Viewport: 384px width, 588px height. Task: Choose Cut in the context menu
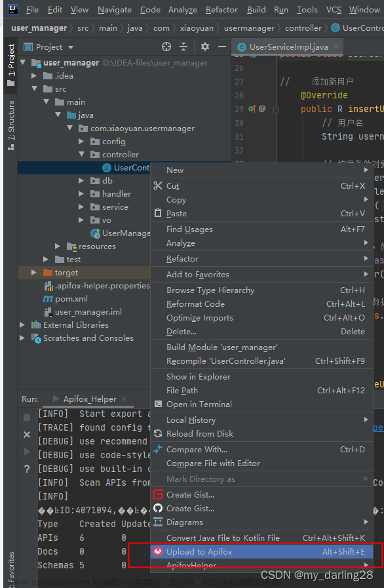pyautogui.click(x=261, y=186)
